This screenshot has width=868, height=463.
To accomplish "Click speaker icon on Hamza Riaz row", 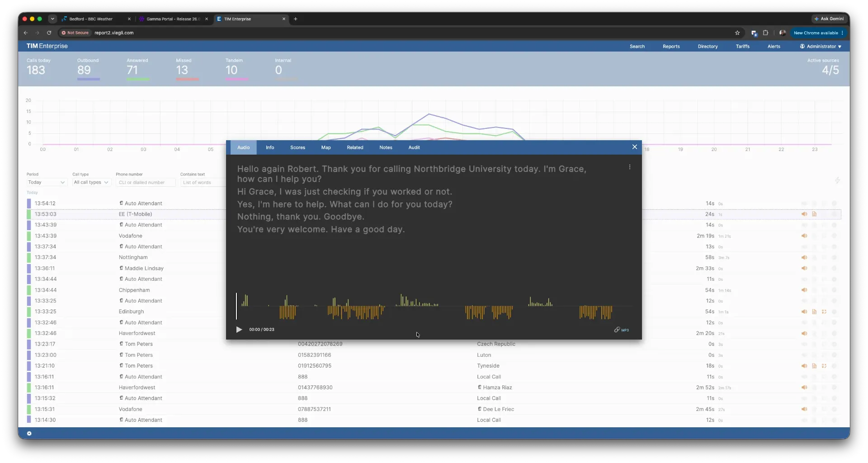I will 804,387.
